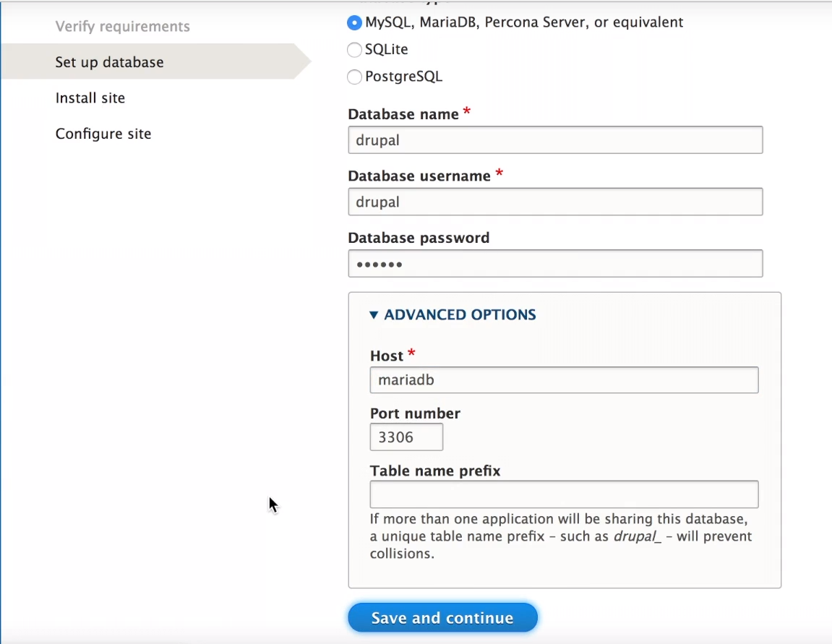Select PostgreSQL database type

tap(354, 77)
